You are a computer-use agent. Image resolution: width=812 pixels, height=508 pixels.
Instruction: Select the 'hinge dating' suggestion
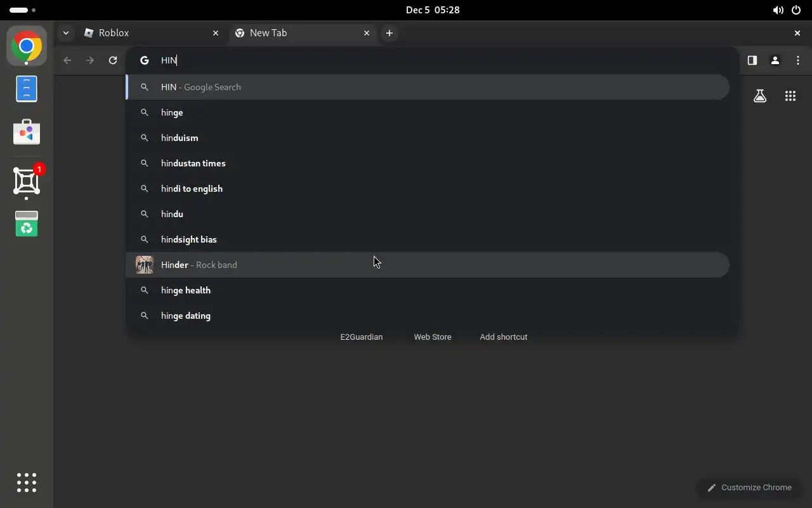pos(428,316)
